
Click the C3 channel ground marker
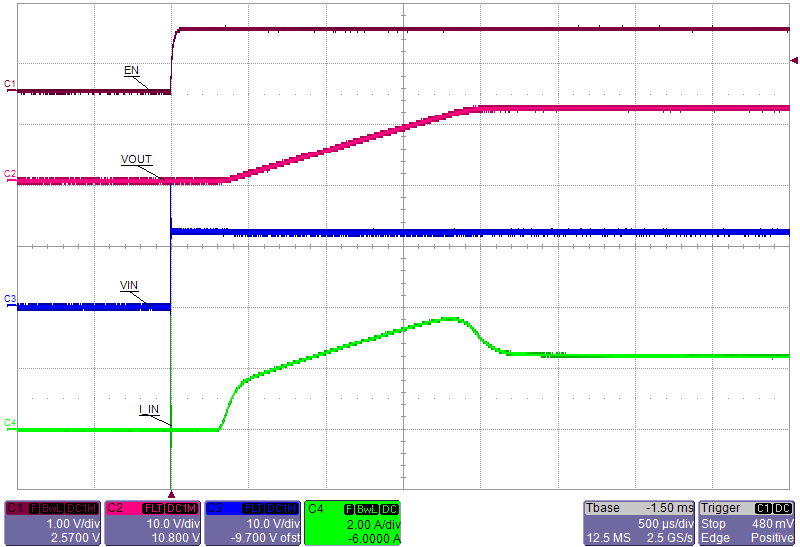coord(10,299)
